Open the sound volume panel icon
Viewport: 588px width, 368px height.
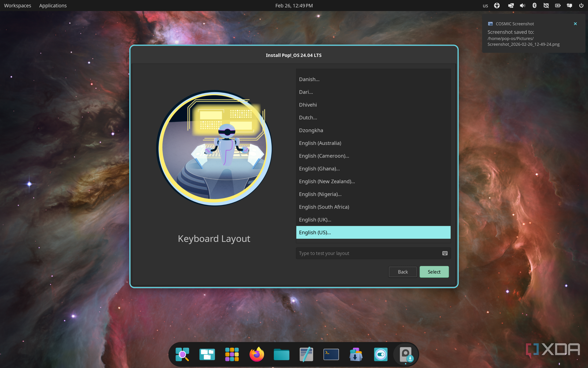point(522,5)
